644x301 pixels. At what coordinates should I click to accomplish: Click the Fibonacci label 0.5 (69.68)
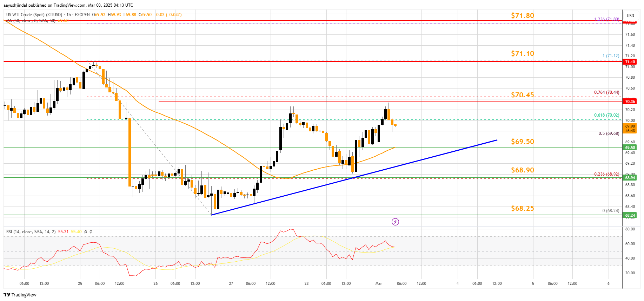click(x=609, y=133)
